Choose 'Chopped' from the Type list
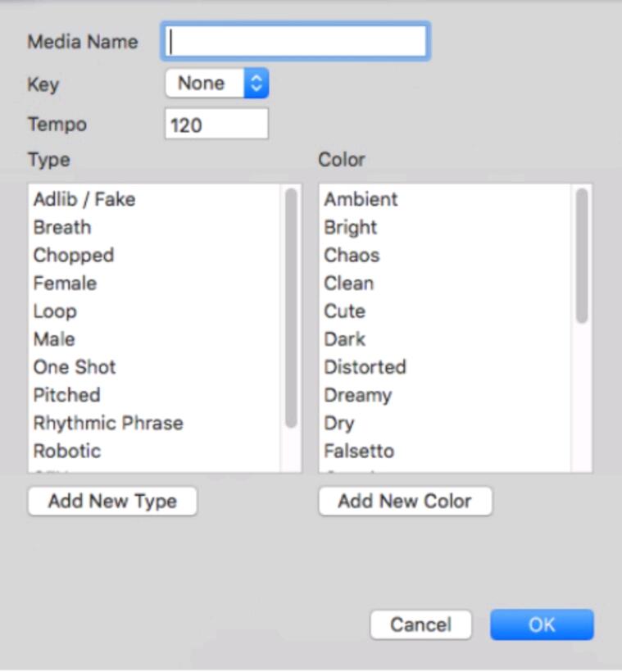The width and height of the screenshot is (622, 672). [x=74, y=255]
